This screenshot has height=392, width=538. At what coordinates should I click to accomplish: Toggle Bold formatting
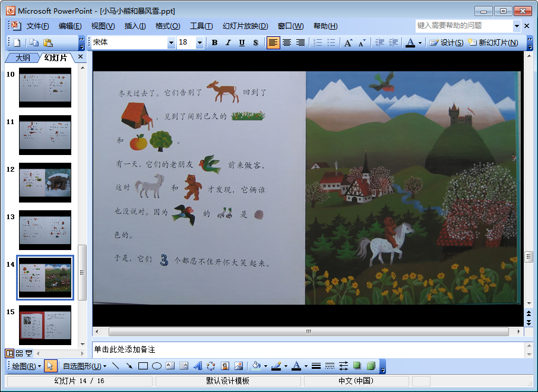coord(214,43)
